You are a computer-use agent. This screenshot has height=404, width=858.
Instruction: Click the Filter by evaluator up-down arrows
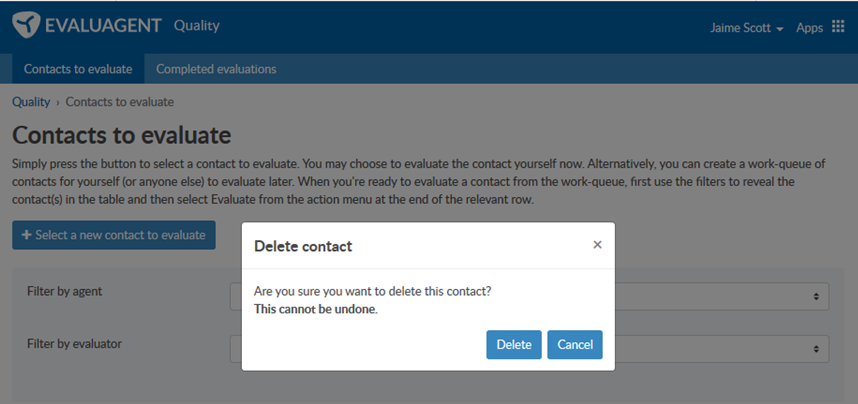[816, 349]
